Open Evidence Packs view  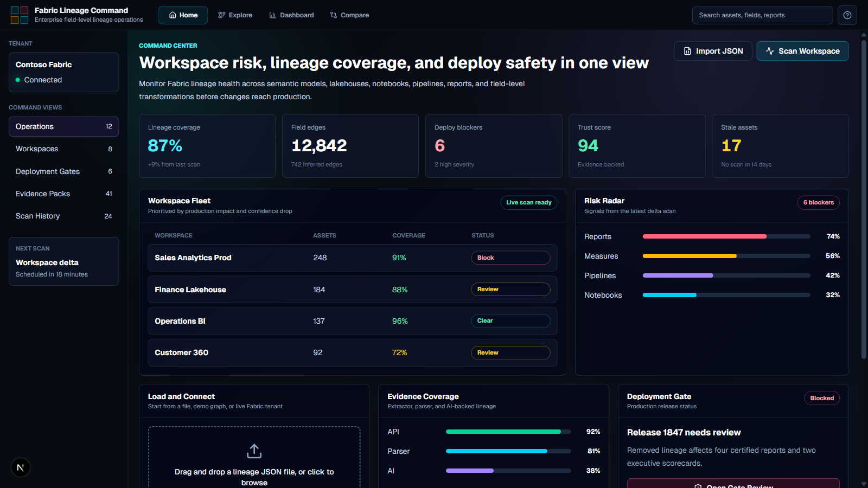63,194
